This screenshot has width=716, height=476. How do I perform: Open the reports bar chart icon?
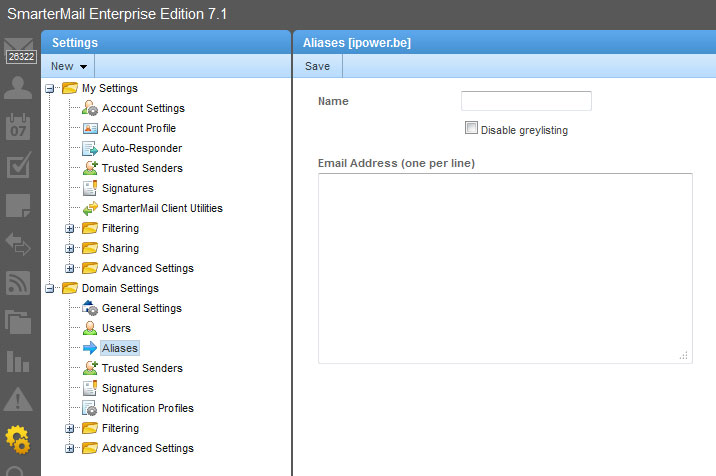[x=19, y=361]
